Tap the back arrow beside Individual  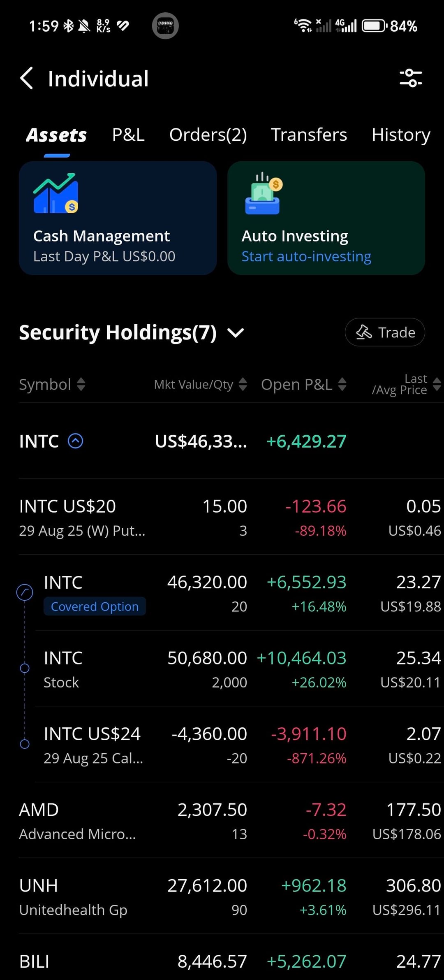click(27, 78)
